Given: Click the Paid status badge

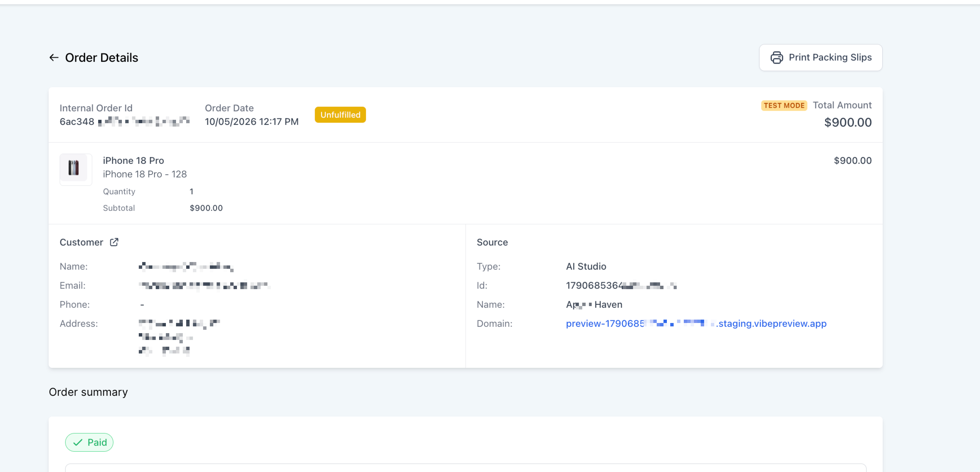Looking at the screenshot, I should (89, 442).
